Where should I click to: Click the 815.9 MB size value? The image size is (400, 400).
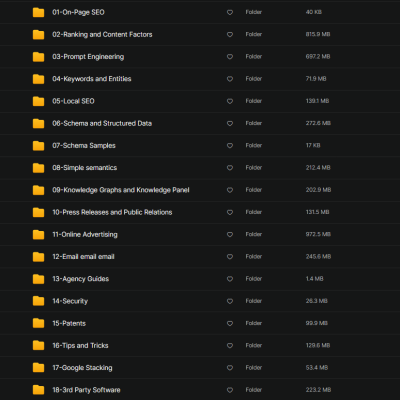pyautogui.click(x=318, y=34)
